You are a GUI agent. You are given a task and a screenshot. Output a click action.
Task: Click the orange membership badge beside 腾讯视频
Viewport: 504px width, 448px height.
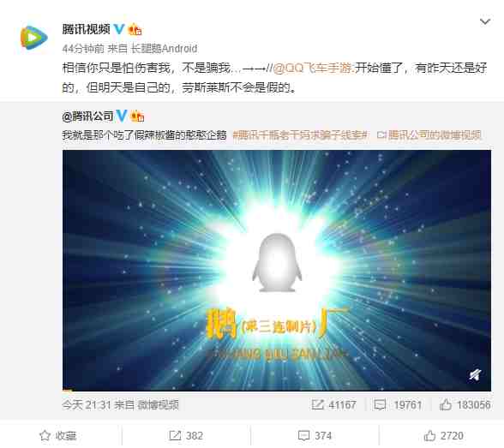coord(135,30)
